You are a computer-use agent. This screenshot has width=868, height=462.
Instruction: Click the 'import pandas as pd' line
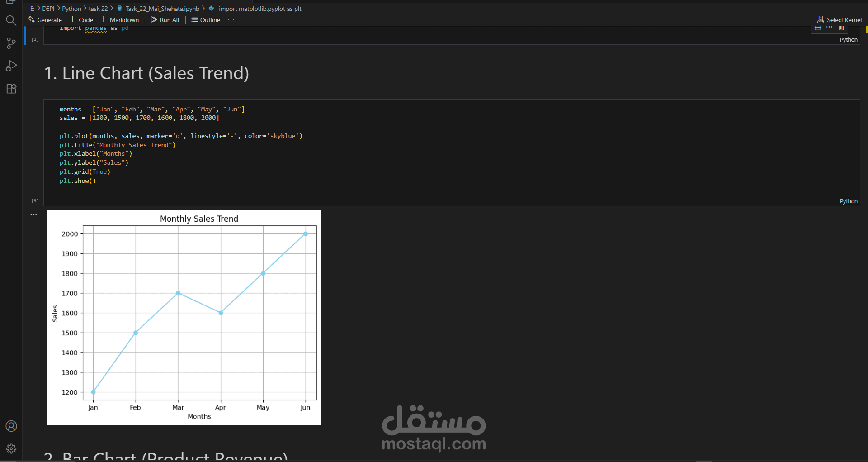click(94, 28)
